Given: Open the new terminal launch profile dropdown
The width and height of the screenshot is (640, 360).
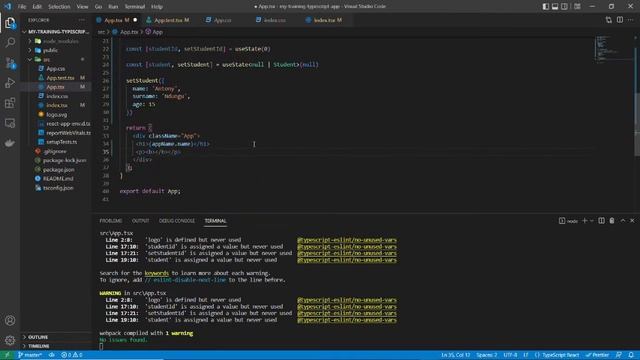Looking at the screenshot, I should click(592, 221).
